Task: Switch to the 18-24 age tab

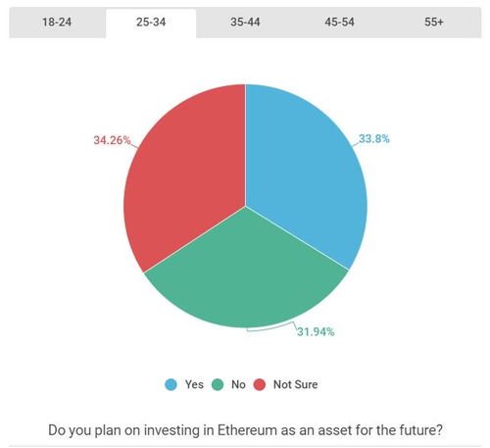Action: (x=57, y=23)
